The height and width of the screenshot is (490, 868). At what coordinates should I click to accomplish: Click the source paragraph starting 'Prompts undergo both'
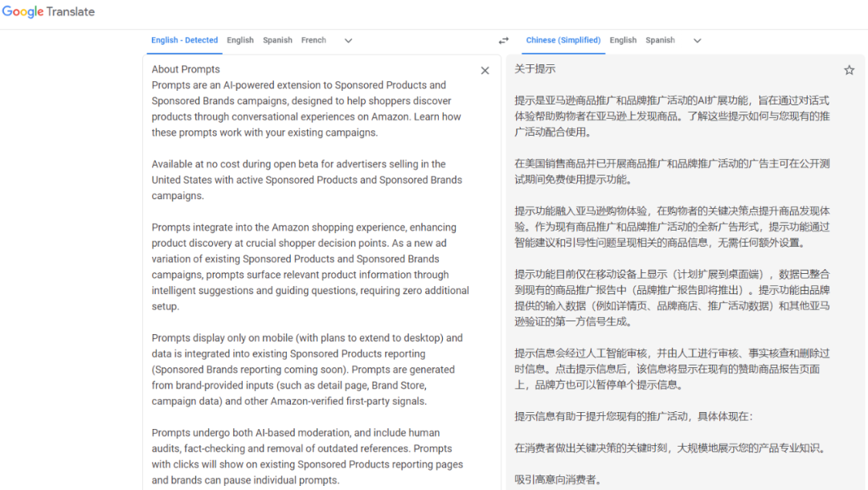307,456
